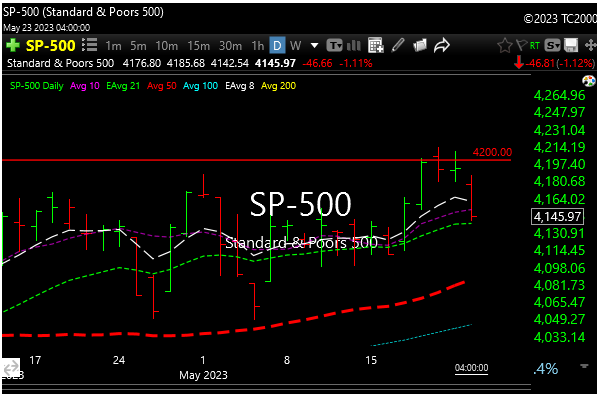Open the symbol list icon beside SP-500

click(90, 45)
